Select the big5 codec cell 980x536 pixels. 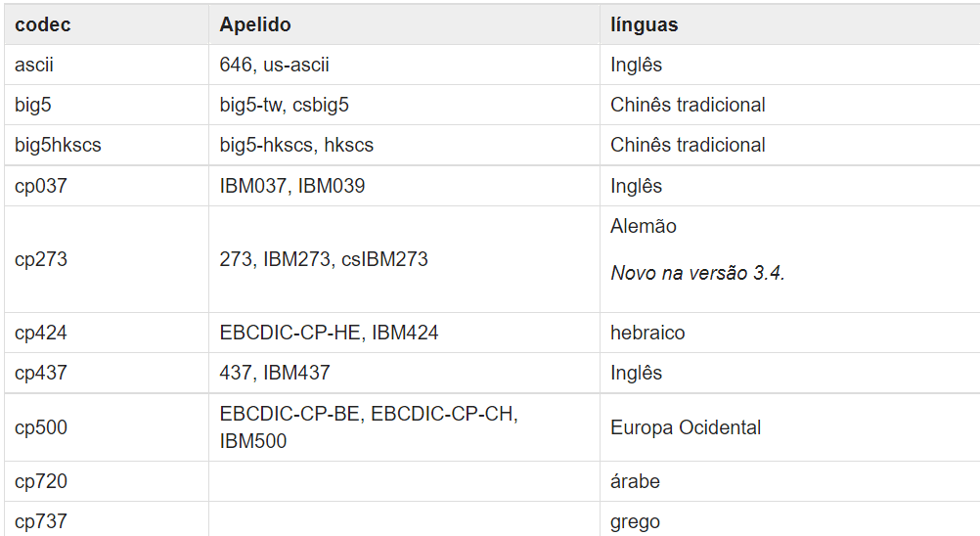click(107, 105)
